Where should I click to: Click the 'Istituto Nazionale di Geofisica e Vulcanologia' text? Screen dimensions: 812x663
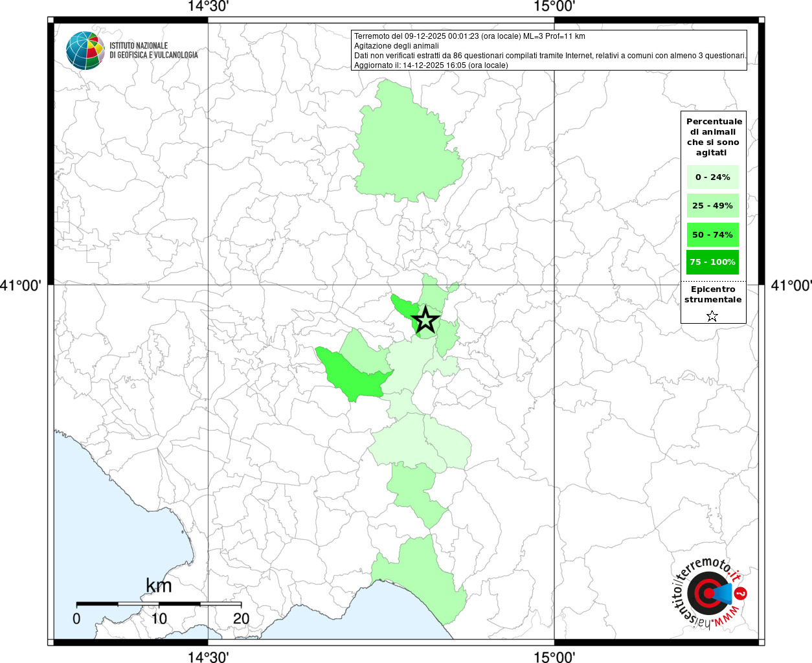coord(153,50)
